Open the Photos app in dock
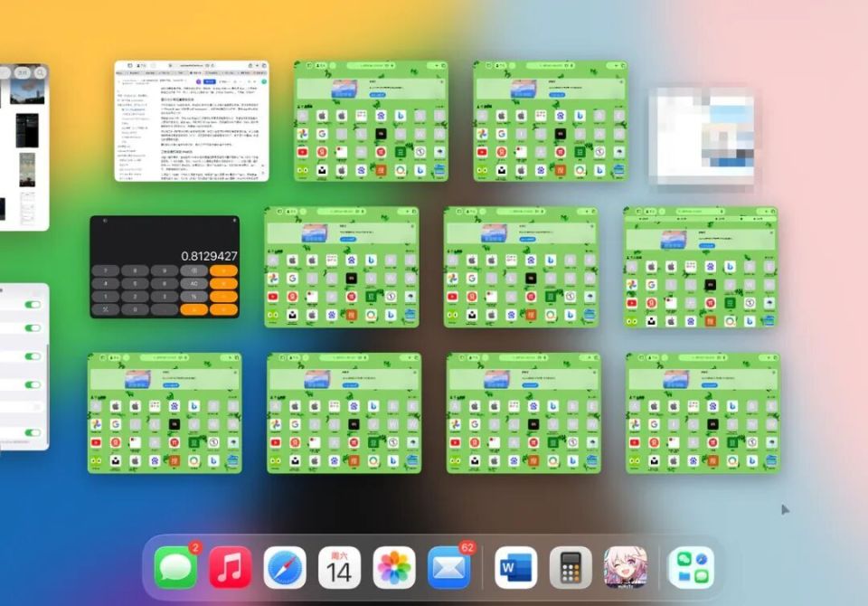The image size is (868, 606). [x=394, y=568]
